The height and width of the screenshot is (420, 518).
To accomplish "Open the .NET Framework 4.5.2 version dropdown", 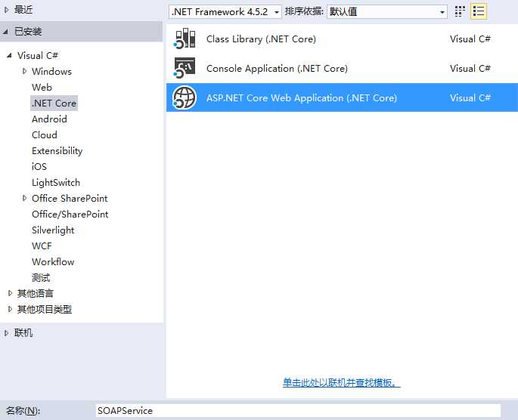I will pyautogui.click(x=225, y=12).
